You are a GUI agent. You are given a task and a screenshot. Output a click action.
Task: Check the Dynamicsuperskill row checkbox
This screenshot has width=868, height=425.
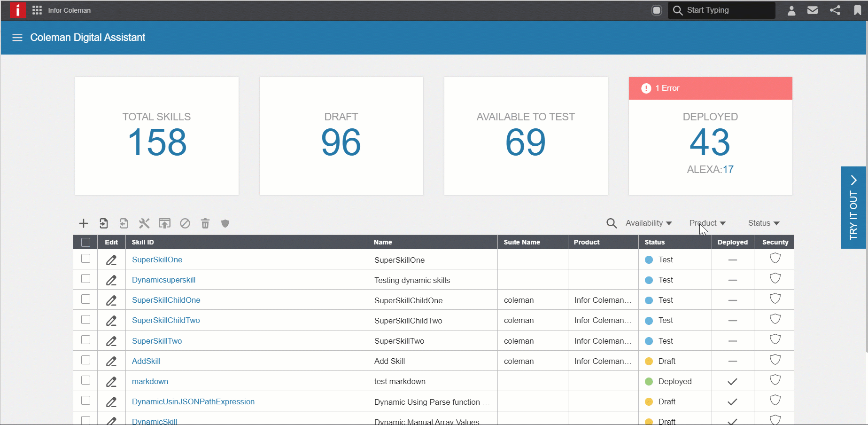(85, 278)
